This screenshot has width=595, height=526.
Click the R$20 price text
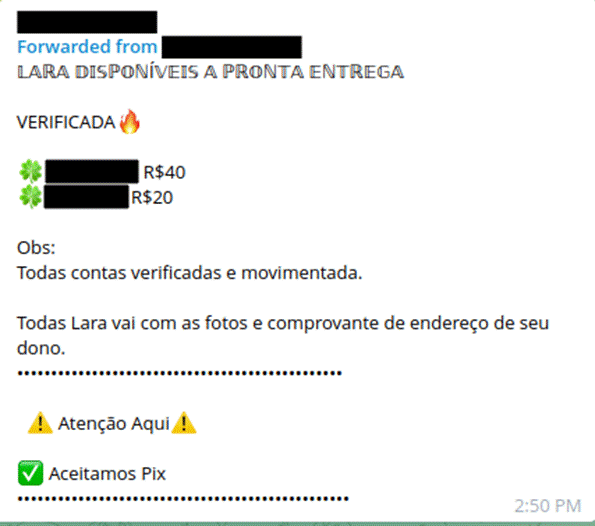tap(152, 197)
